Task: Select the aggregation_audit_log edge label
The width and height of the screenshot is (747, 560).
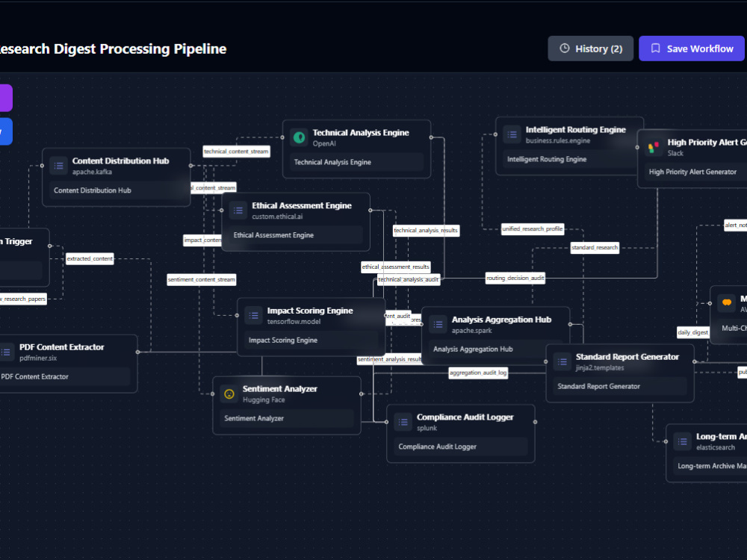Action: [x=478, y=373]
